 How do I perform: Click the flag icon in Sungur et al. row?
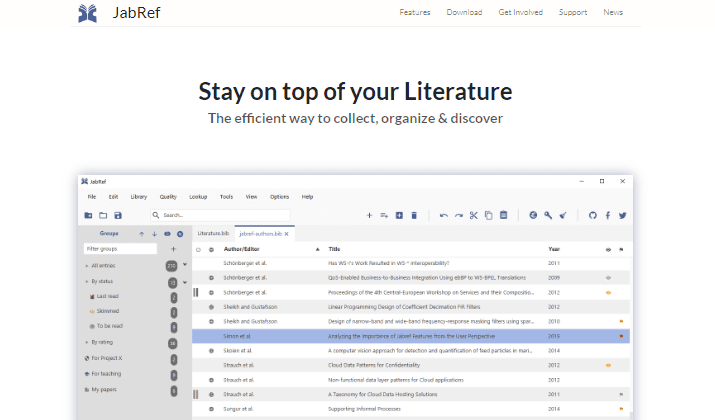[621, 409]
